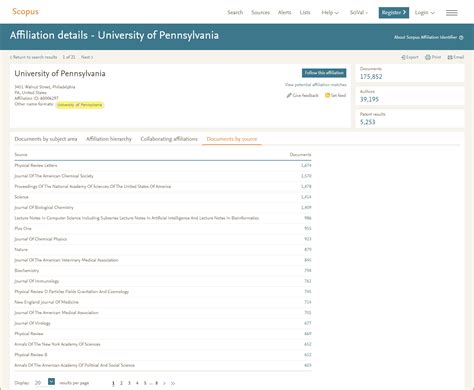The height and width of the screenshot is (390, 474).
Task: Expand the Help dropdown
Action: click(x=330, y=13)
